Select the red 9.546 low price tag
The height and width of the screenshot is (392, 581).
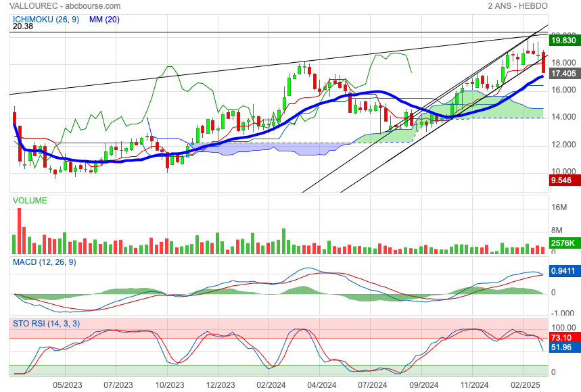tap(564, 180)
